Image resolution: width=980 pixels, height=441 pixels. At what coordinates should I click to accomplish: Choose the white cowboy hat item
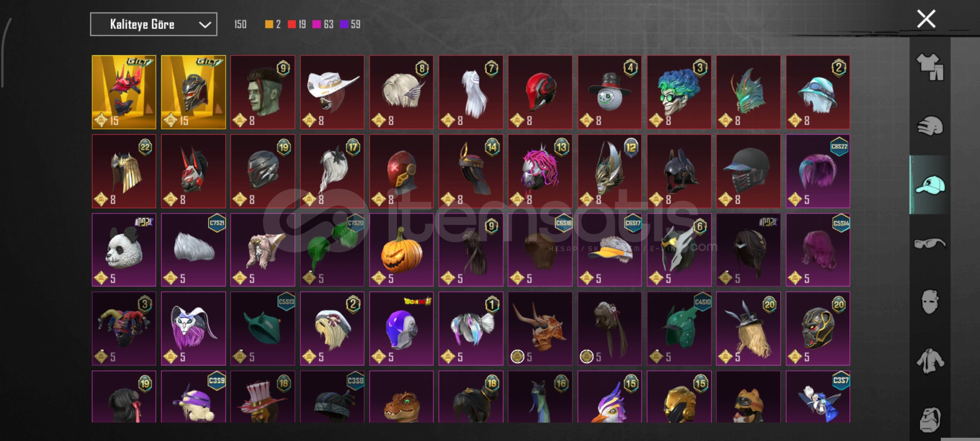point(332,92)
